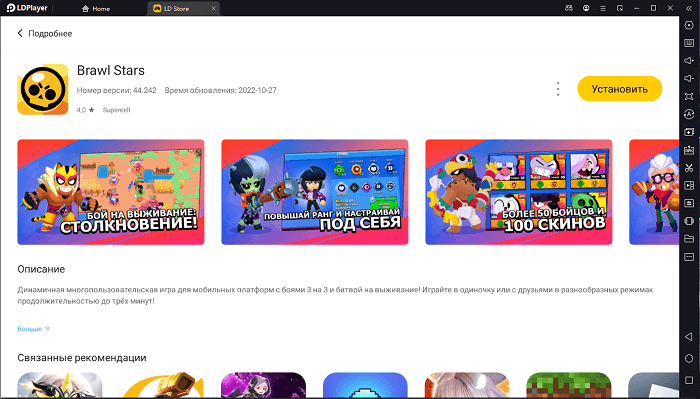Image resolution: width=700 pixels, height=399 pixels.
Task: Click the window pin icon in the title bar
Action: (x=620, y=8)
